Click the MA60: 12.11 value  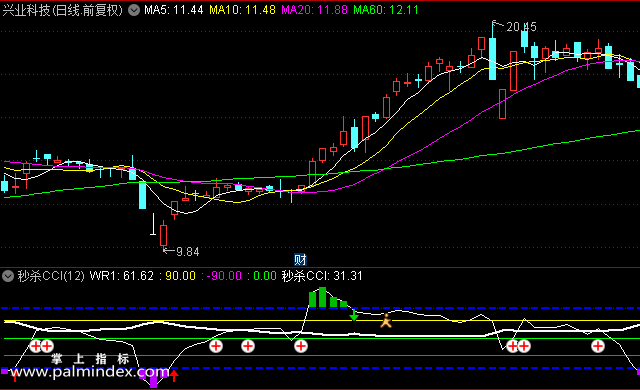point(386,10)
